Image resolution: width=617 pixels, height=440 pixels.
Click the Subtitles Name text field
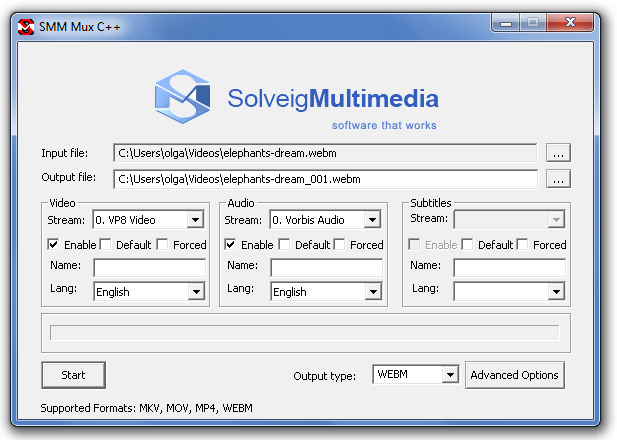(510, 268)
